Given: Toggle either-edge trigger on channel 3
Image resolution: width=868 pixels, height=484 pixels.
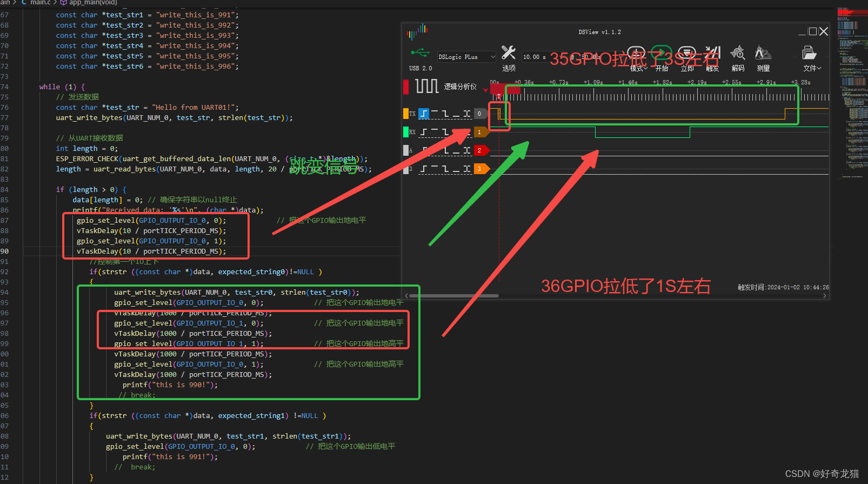Looking at the screenshot, I should point(467,169).
